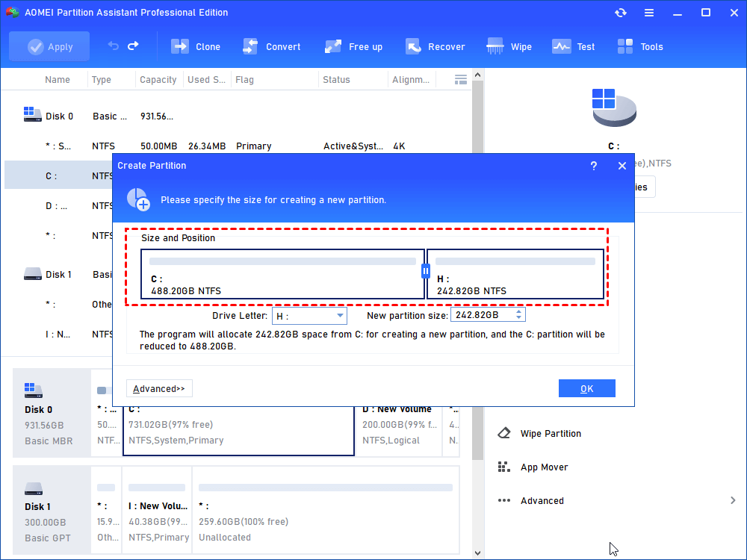Viewport: 747px width, 560px height.
Task: Open column settings icon in partition list header
Action: pos(461,80)
